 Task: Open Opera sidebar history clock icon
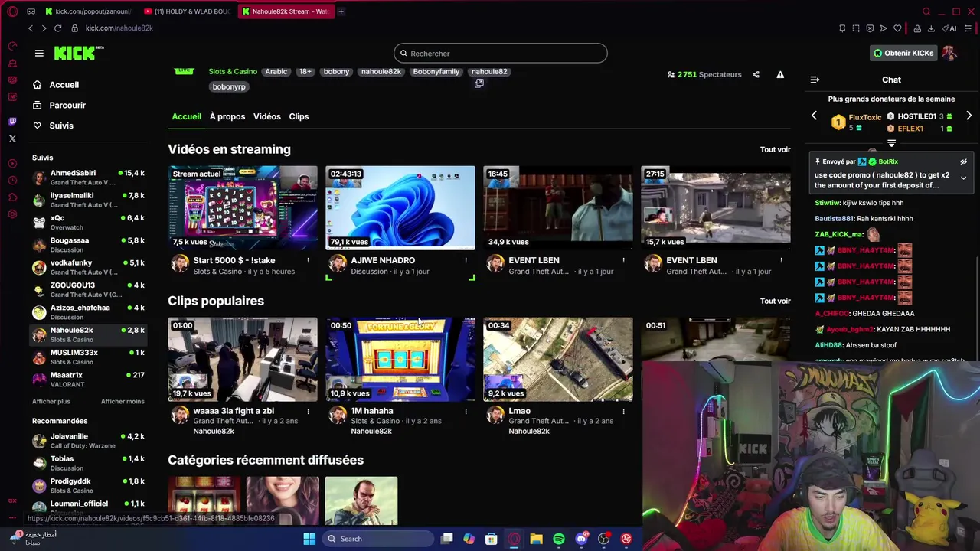tap(12, 181)
